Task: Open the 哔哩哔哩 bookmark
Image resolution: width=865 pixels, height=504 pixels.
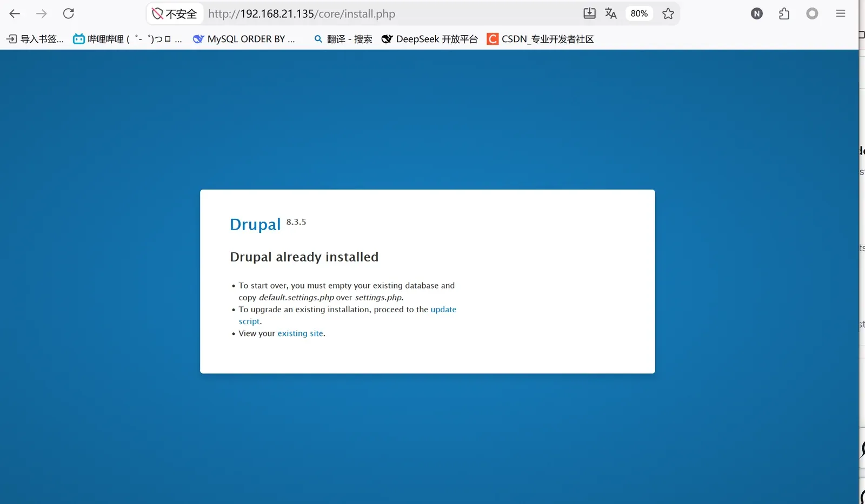Action: coord(128,39)
